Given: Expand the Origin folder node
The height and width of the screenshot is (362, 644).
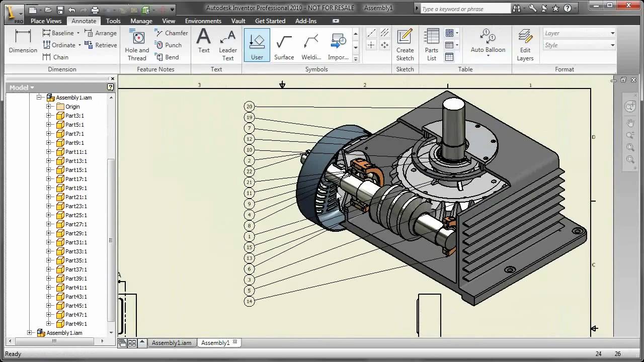Looking at the screenshot, I should click(49, 107).
